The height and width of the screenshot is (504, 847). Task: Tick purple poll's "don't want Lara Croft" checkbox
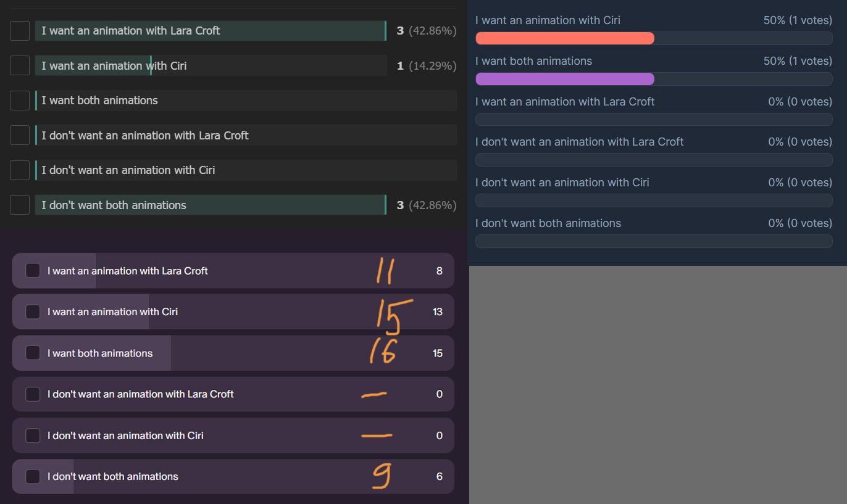pos(33,394)
